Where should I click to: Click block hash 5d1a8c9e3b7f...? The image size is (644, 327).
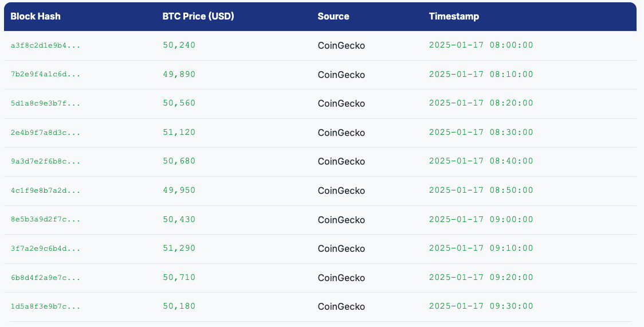45,104
